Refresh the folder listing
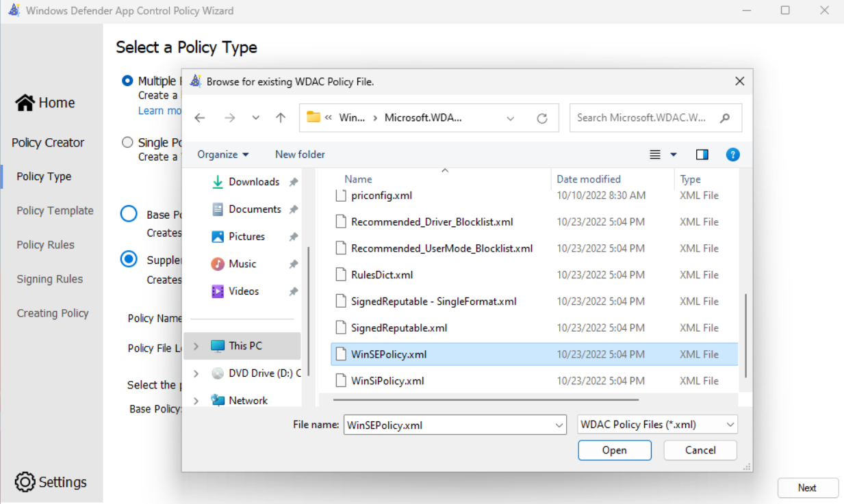 pyautogui.click(x=542, y=118)
